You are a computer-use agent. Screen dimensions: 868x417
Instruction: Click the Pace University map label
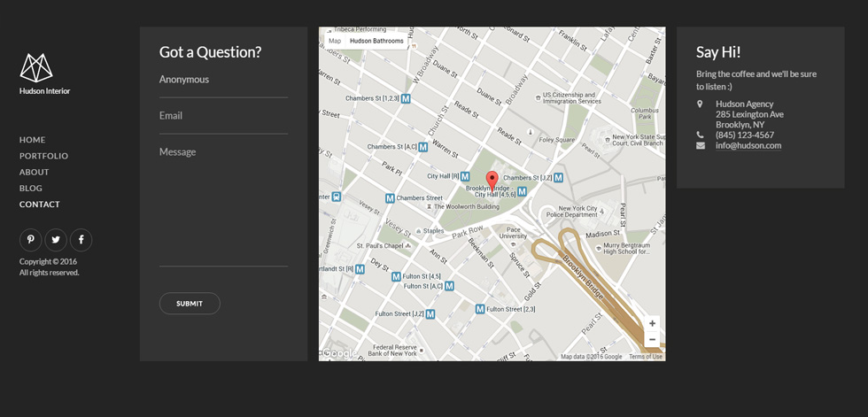click(x=513, y=233)
